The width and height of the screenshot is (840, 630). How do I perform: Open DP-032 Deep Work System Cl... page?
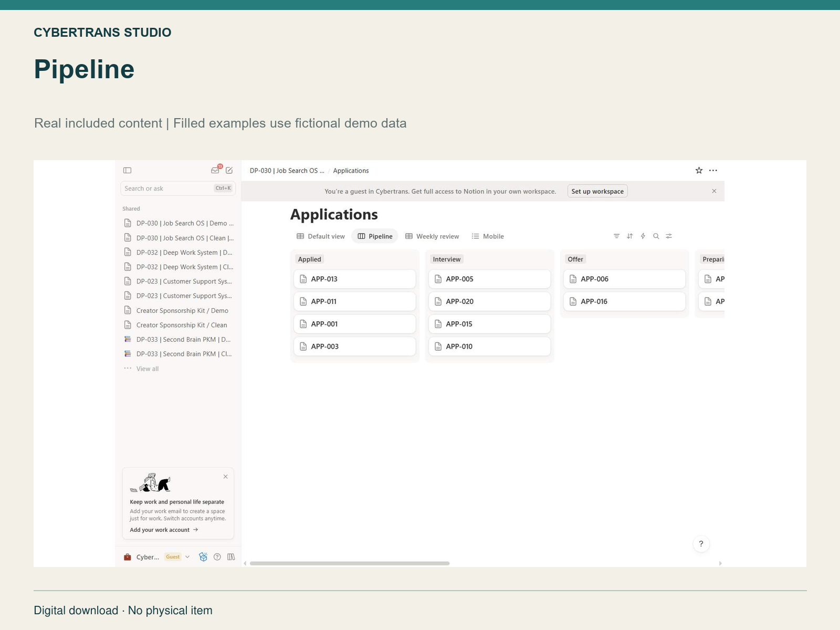(178, 267)
